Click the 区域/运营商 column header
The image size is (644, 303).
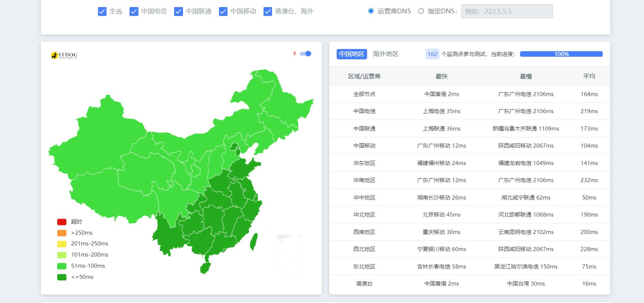point(364,76)
